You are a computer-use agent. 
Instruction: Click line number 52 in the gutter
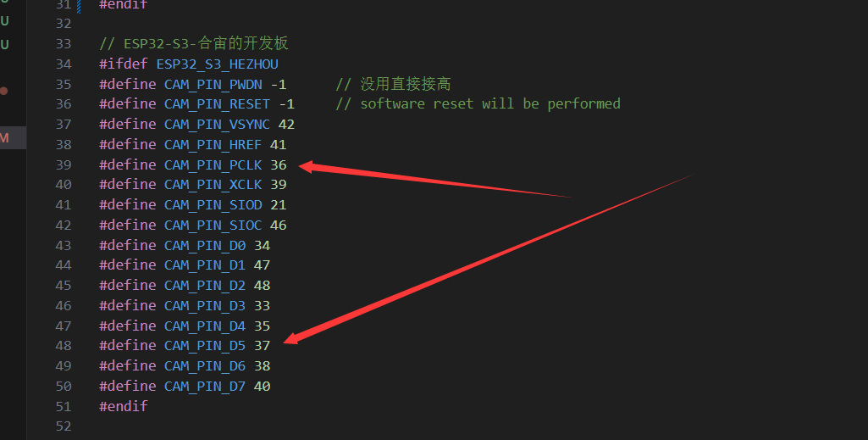click(63, 426)
